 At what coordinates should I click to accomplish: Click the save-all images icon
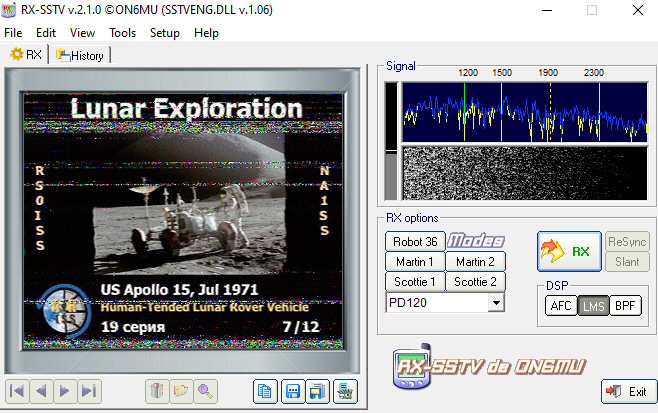coord(319,391)
